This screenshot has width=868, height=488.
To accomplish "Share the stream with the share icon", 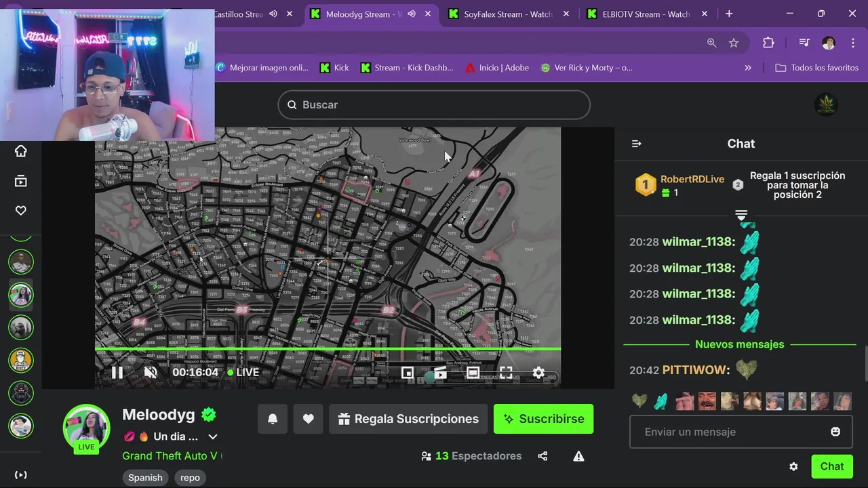I will pyautogui.click(x=542, y=456).
